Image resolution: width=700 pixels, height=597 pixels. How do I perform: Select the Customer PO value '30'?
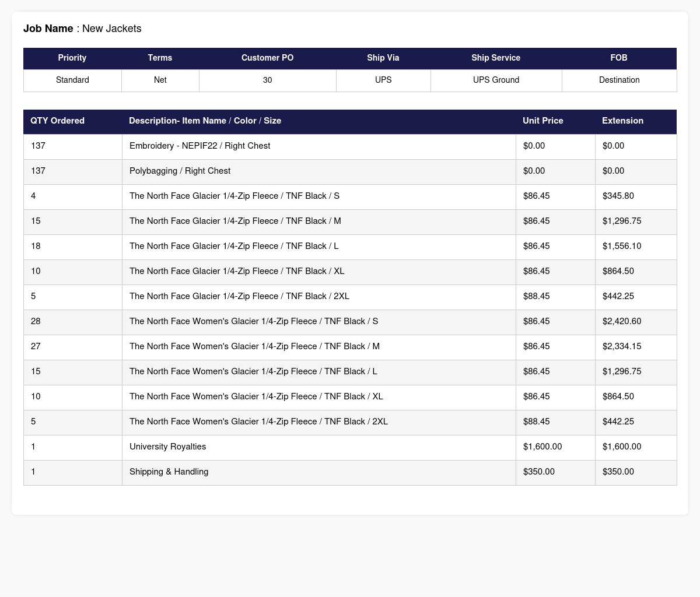point(268,80)
